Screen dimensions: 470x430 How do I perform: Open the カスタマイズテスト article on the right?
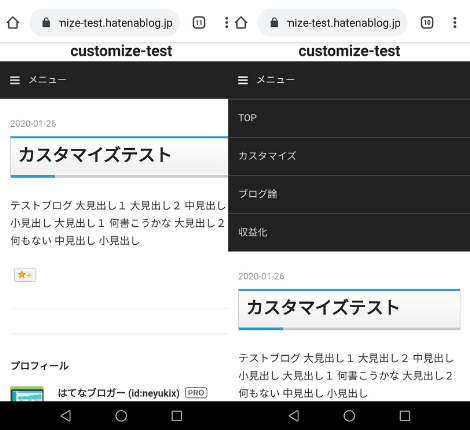pos(323,307)
